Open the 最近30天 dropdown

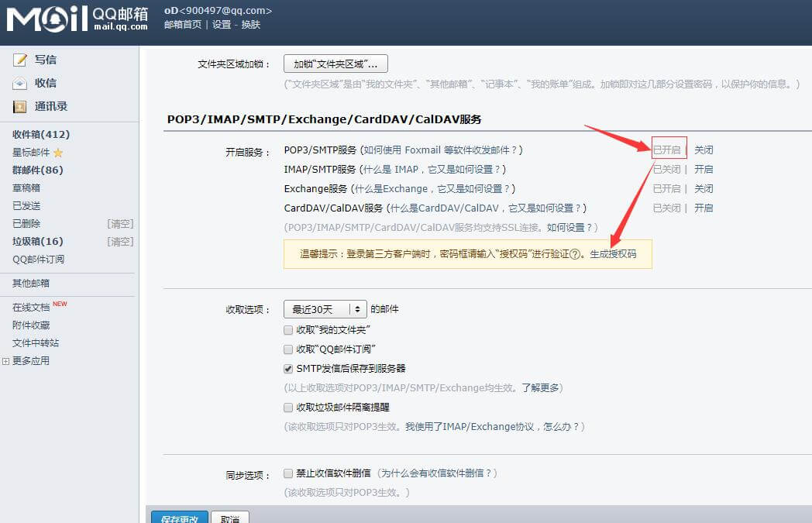tap(325, 309)
